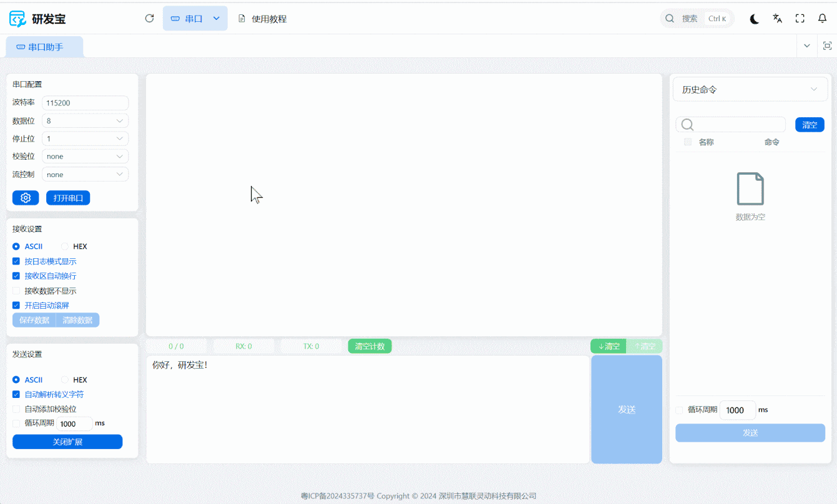Switch to the 串口助手 tab
This screenshot has width=837, height=504.
click(44, 47)
